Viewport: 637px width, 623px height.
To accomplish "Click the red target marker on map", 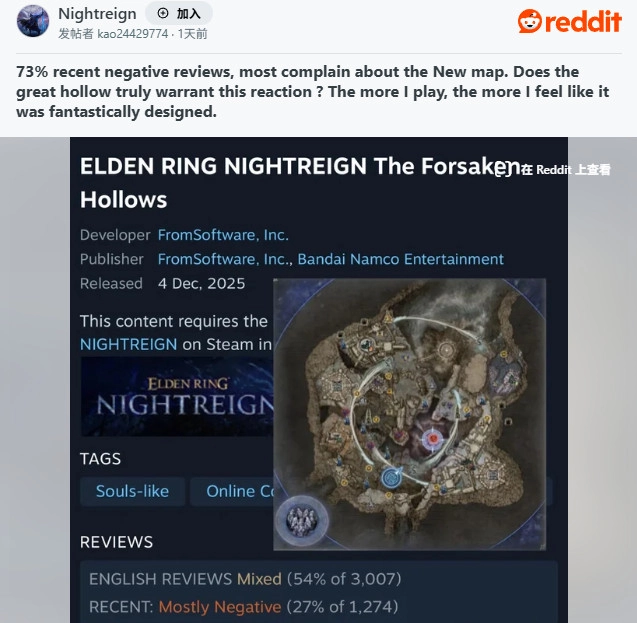I will [432, 439].
